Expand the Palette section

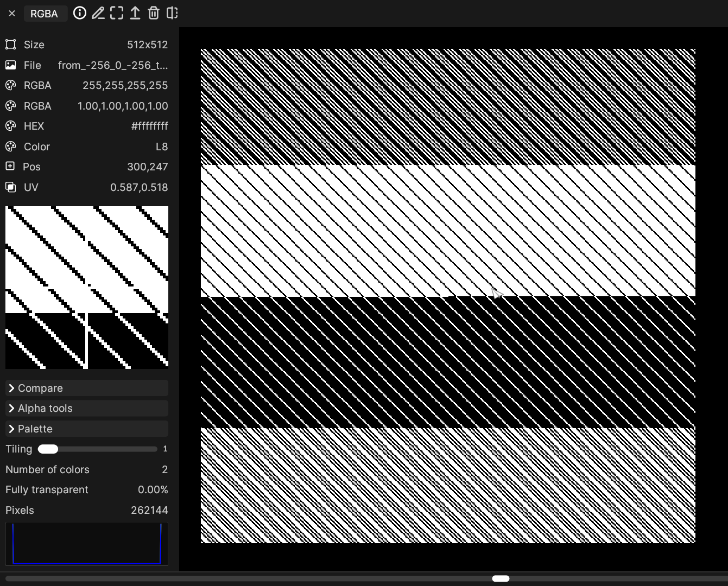87,429
